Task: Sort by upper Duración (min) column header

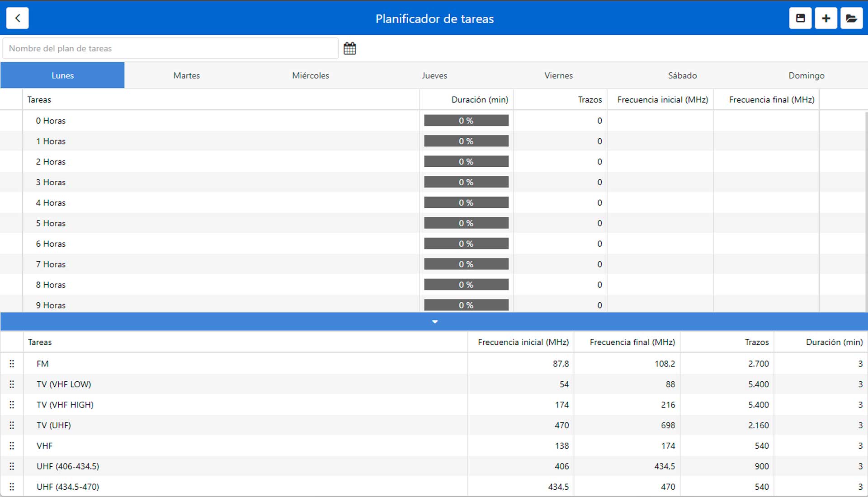Action: coord(467,99)
